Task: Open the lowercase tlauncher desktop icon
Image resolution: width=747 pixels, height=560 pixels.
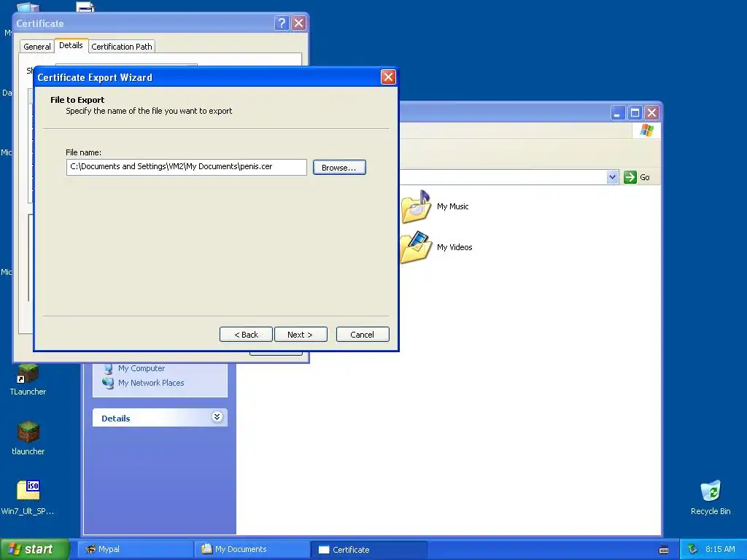Action: pyautogui.click(x=28, y=432)
